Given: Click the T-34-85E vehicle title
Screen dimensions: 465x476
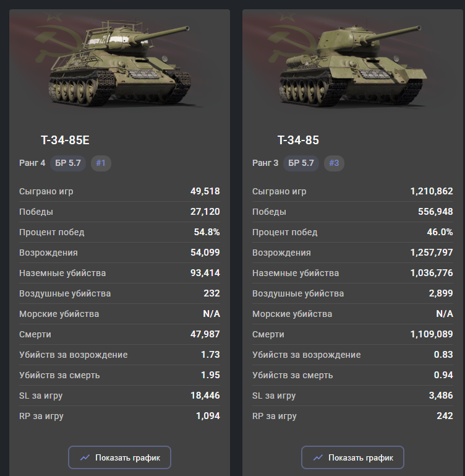Looking at the screenshot, I should tap(65, 141).
